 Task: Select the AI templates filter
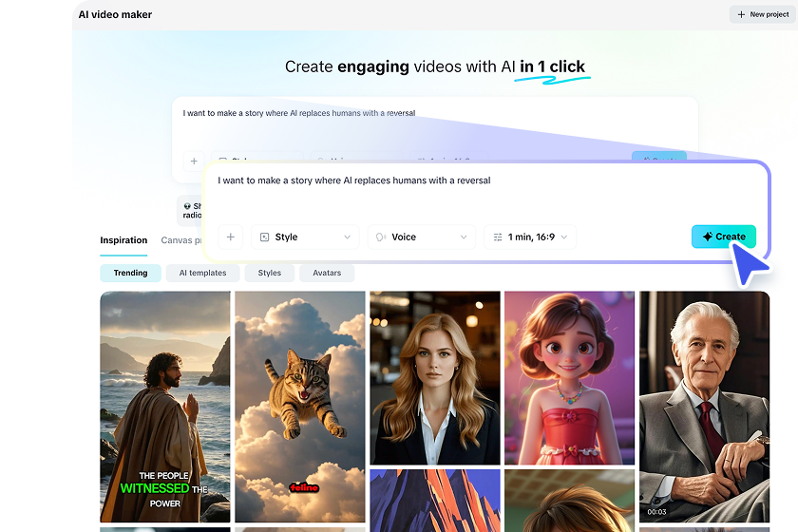(202, 273)
